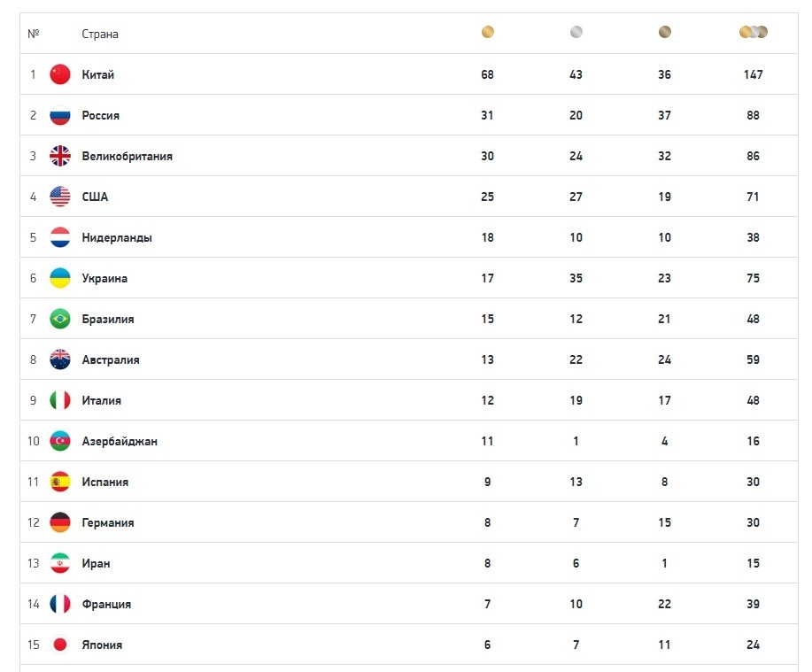The image size is (812, 672).
Task: Open the Австралия country link
Action: 111,359
